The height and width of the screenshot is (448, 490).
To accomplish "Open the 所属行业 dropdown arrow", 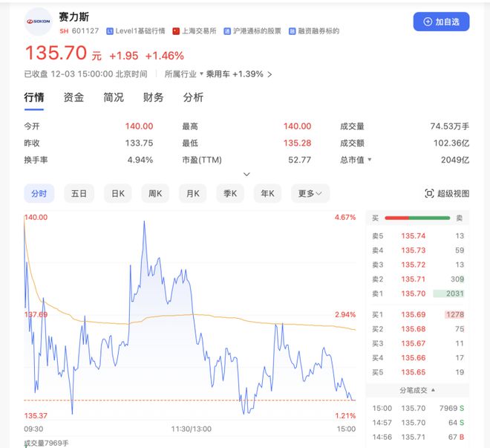I will 201,74.
